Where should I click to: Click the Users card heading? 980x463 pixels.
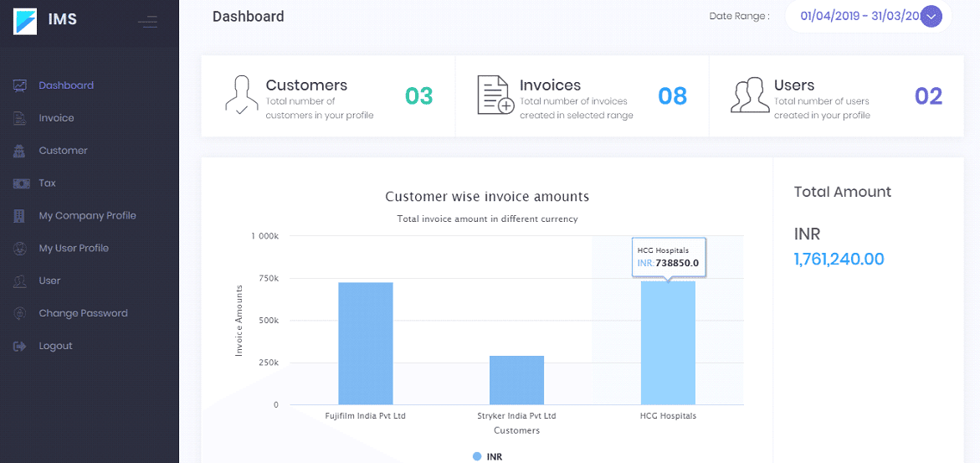(793, 85)
